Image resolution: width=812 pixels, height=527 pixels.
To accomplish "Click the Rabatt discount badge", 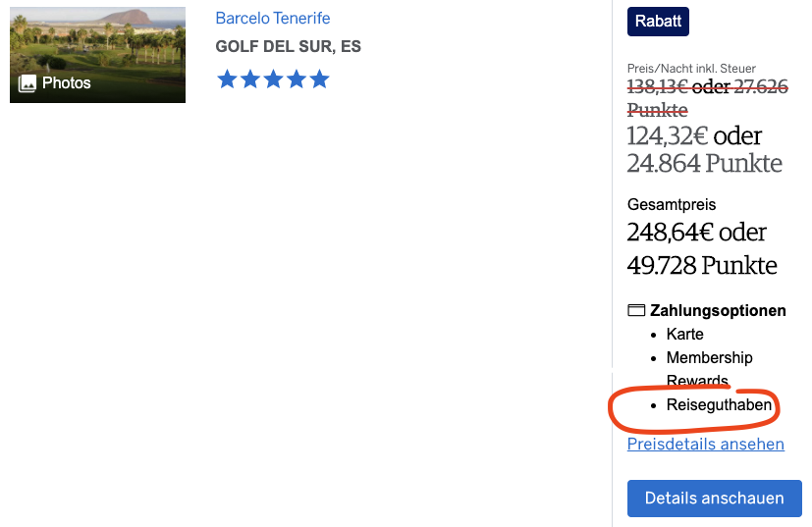I will pyautogui.click(x=658, y=22).
